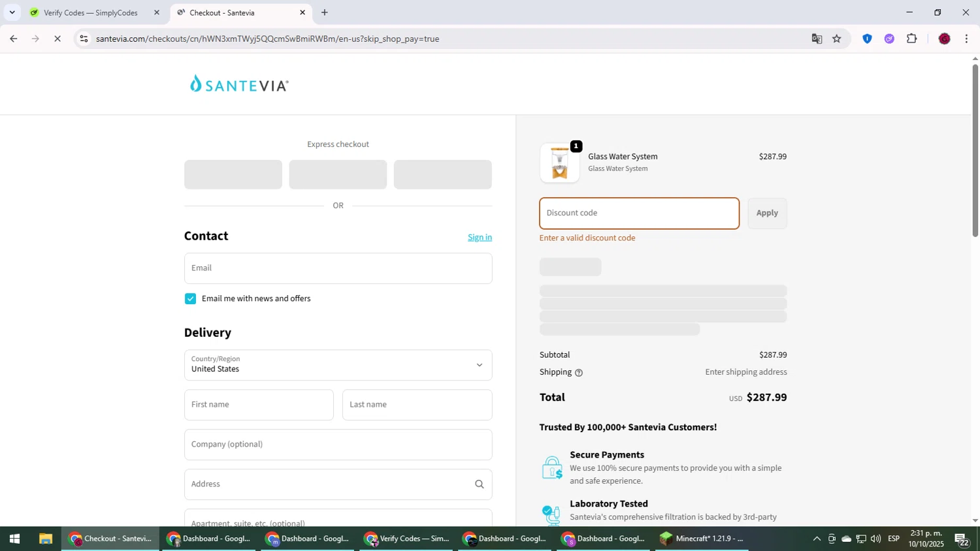The image size is (980, 551).
Task: Click the page vertical scrollbar
Action: (x=975, y=150)
